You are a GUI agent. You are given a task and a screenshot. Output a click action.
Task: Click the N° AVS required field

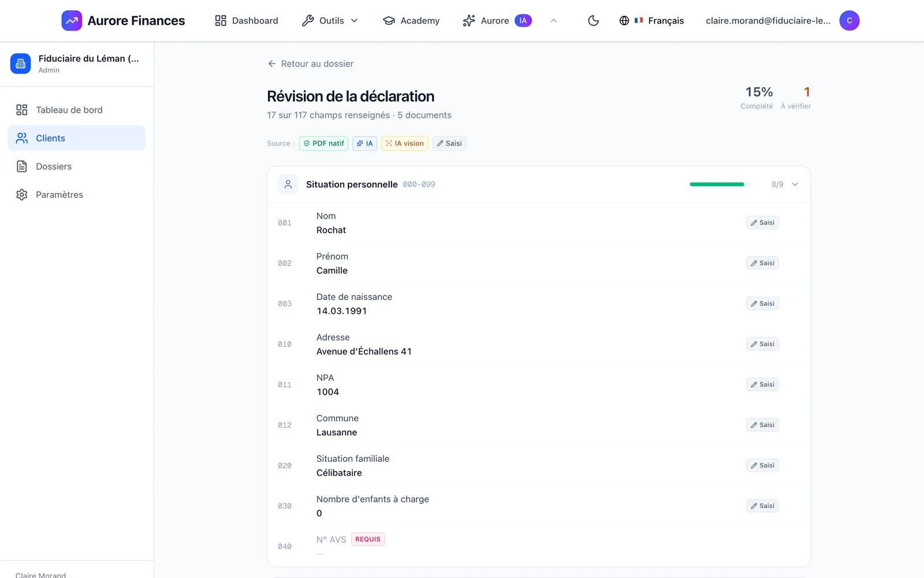[539, 546]
